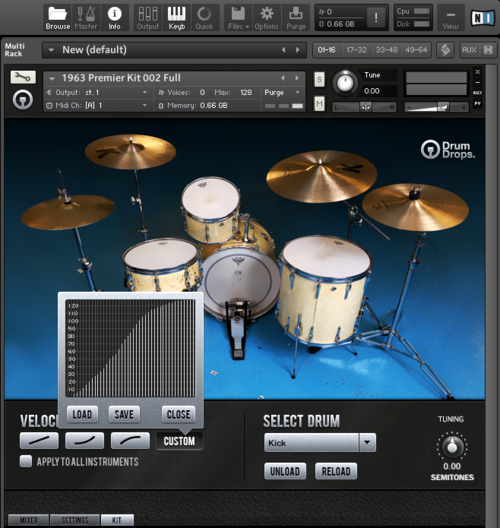This screenshot has height=528, width=500.
Task: Load the previous instrument with left arrow
Action: point(283,78)
